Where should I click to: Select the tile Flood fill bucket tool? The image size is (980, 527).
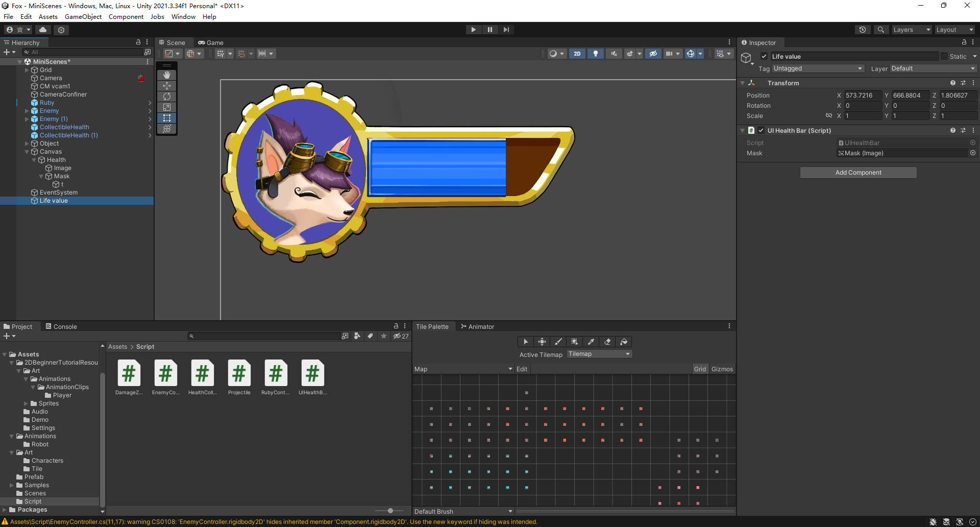624,342
